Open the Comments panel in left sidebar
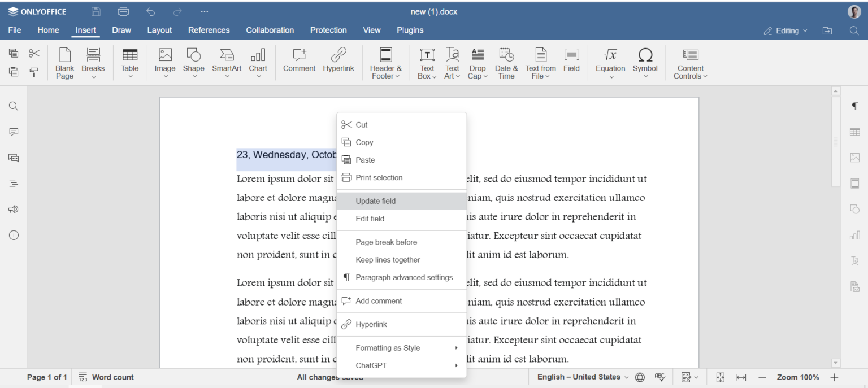This screenshot has width=868, height=388. (x=13, y=132)
